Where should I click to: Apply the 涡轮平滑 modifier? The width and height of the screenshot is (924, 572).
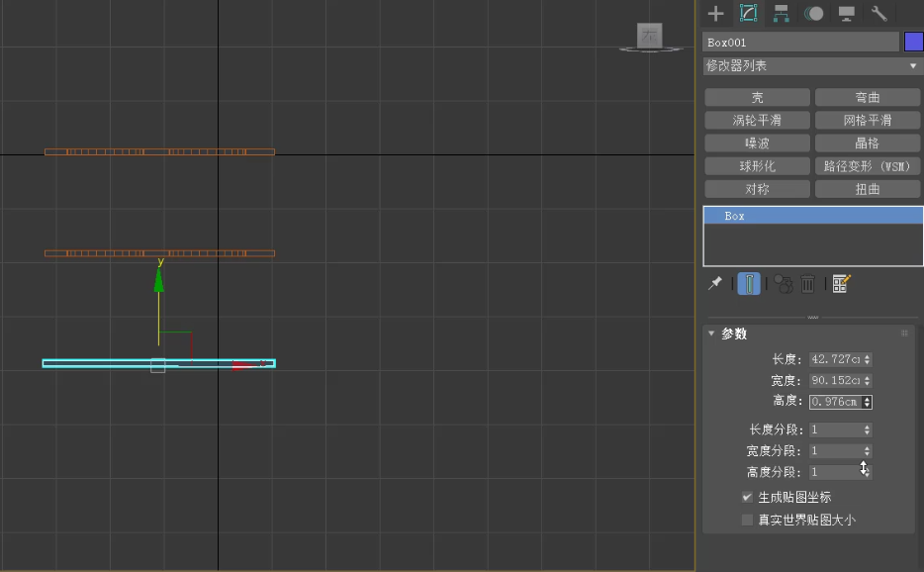757,120
